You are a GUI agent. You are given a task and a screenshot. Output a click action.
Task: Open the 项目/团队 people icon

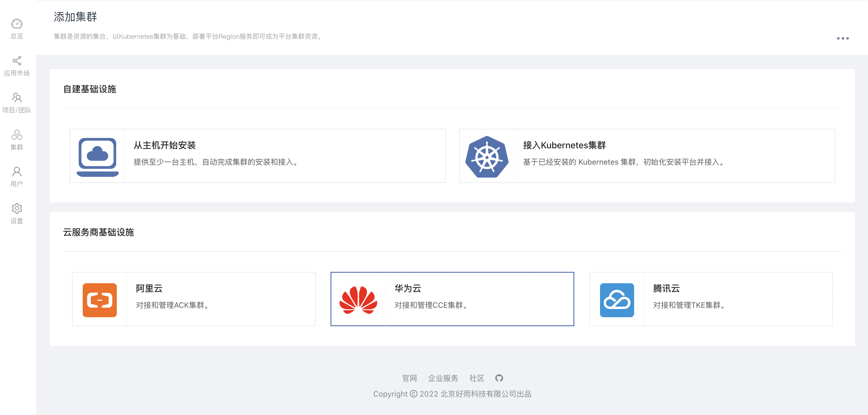pyautogui.click(x=17, y=98)
